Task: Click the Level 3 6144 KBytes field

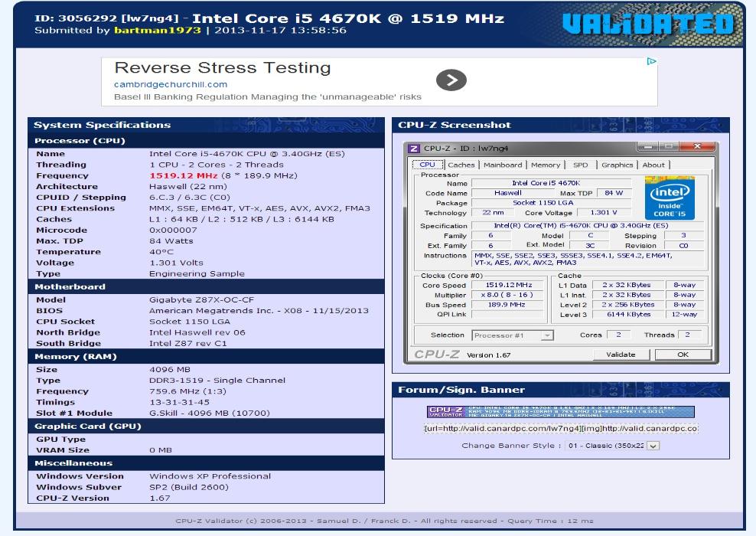Action: point(628,315)
